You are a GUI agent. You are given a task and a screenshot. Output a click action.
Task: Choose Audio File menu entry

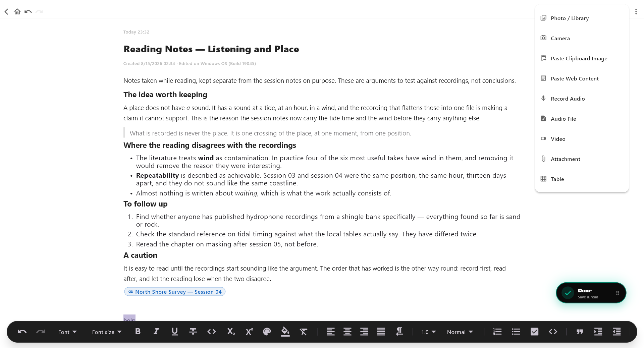[x=582, y=119]
